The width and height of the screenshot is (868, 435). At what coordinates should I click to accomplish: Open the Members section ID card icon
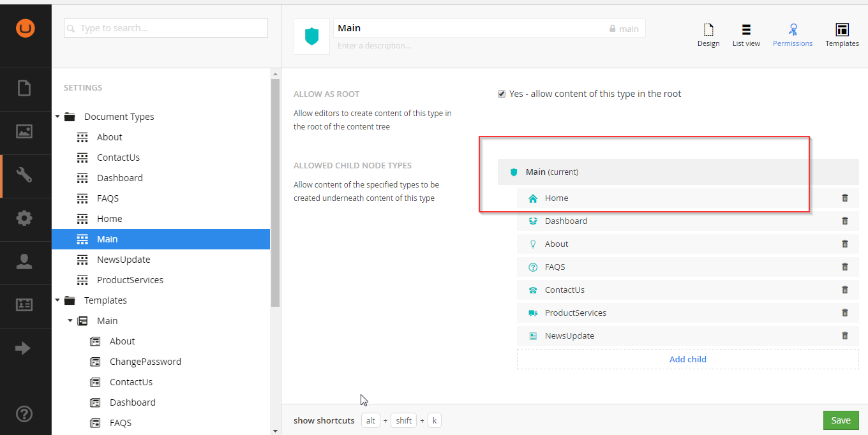click(x=24, y=305)
